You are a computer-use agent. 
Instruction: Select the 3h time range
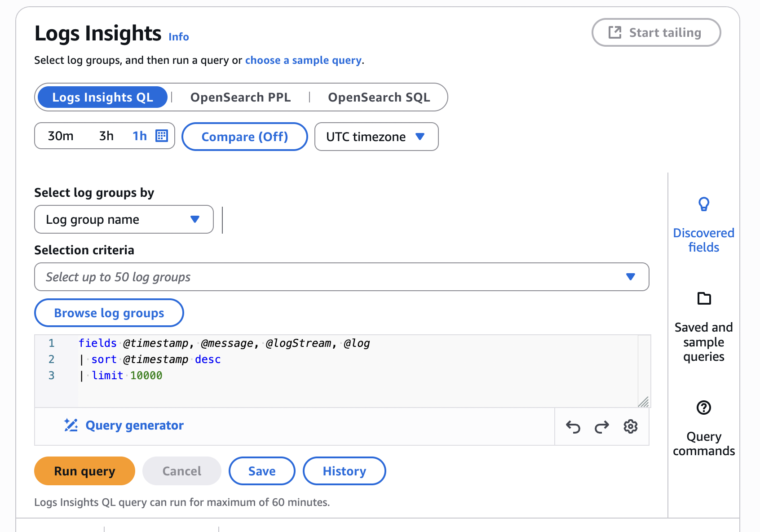pyautogui.click(x=106, y=136)
